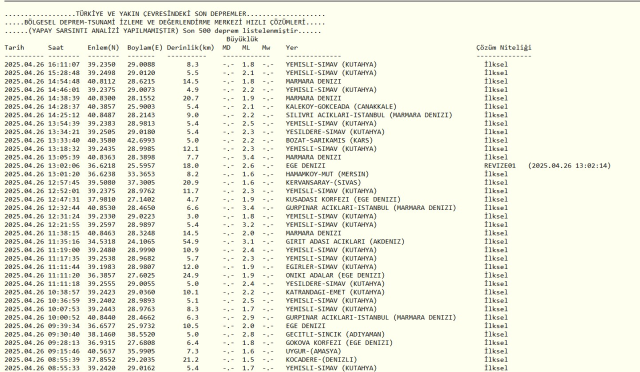Click longitude 28.9990 in the 11:19:00 row

pos(141,250)
